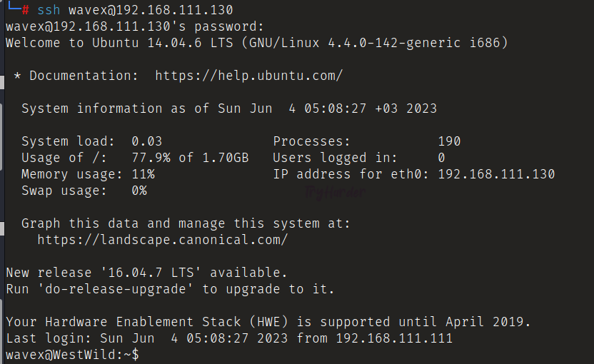Click the wavex@WestWild shell prompt
Viewport: 594px width, 364px height.
71,354
